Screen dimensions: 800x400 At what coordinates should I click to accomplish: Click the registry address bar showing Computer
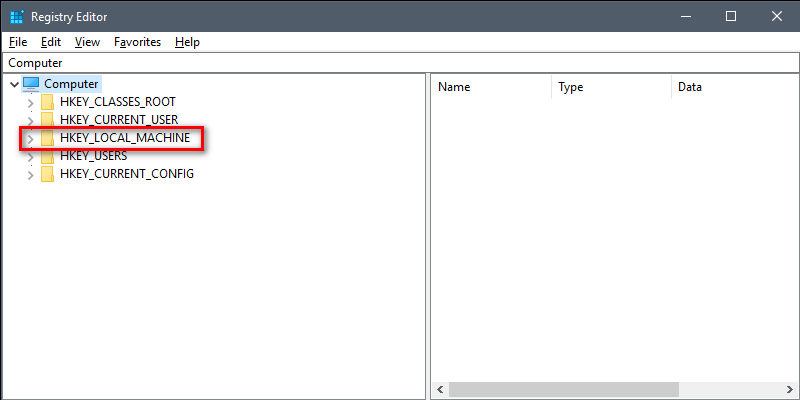coord(400,63)
